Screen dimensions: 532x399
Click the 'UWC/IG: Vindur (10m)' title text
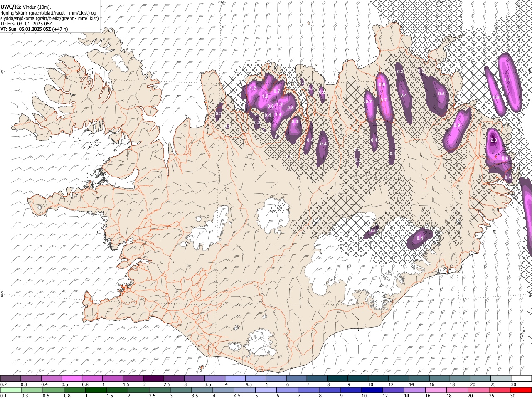click(x=26, y=7)
